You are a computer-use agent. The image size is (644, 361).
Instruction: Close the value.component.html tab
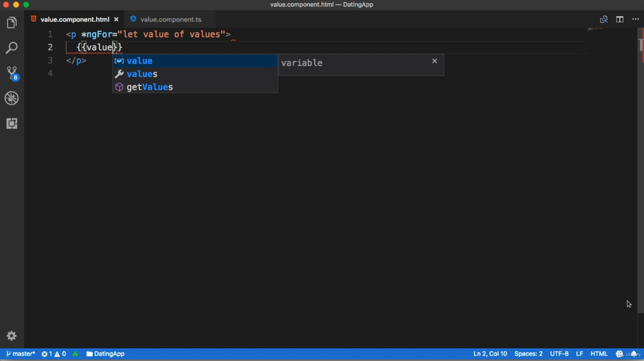coord(116,19)
